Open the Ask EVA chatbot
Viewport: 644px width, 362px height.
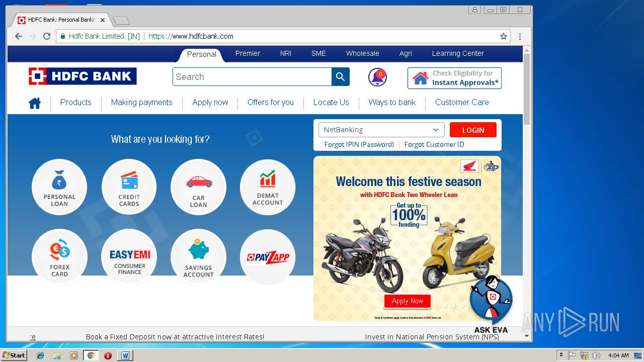coord(491,304)
